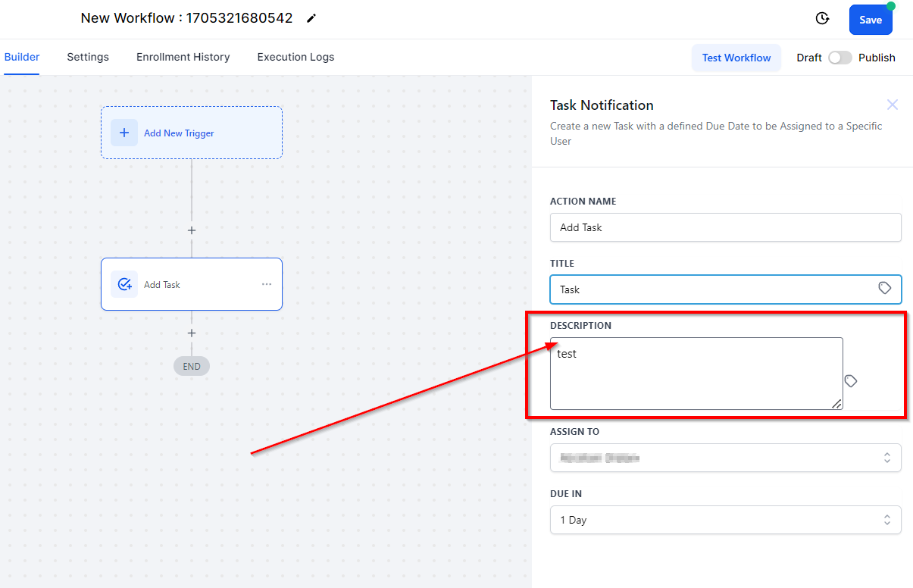The image size is (913, 588).
Task: Open version history clock icon
Action: pyautogui.click(x=822, y=19)
